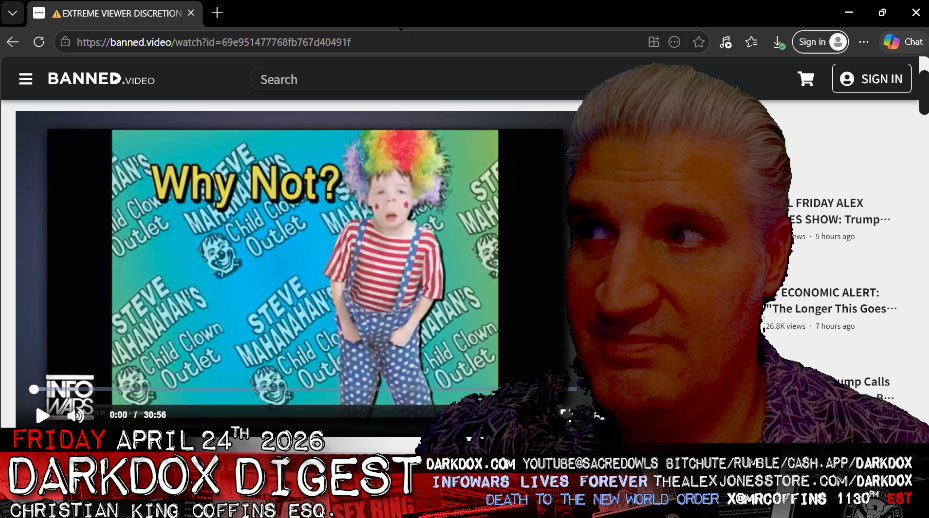Play the video

(x=42, y=414)
